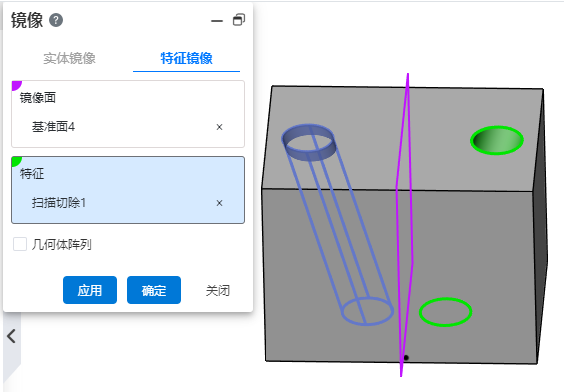Screen dimensions: 564x392
Task: Activate the 特征 selection box
Action: (x=128, y=190)
